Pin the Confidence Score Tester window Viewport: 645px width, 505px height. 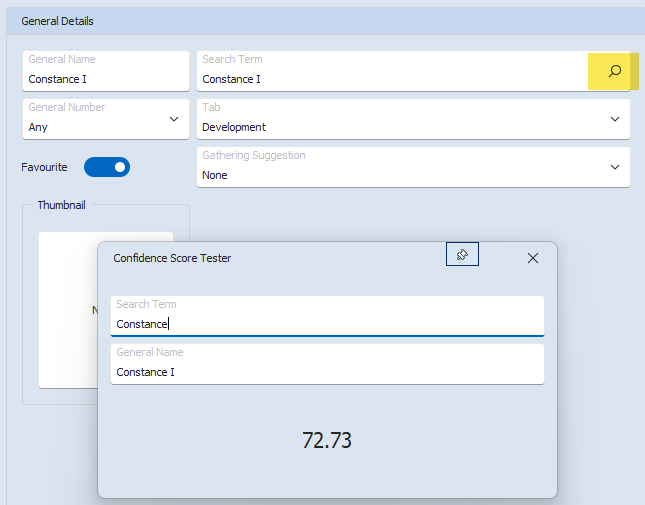point(462,255)
